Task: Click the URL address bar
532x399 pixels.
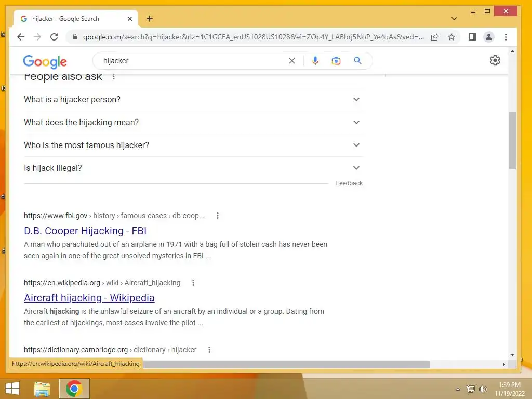Action: 253,37
